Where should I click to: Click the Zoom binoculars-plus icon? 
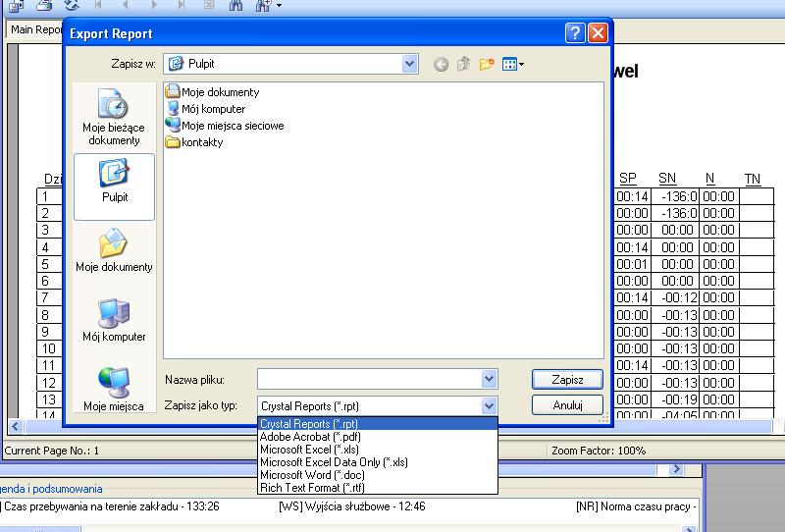click(x=263, y=6)
